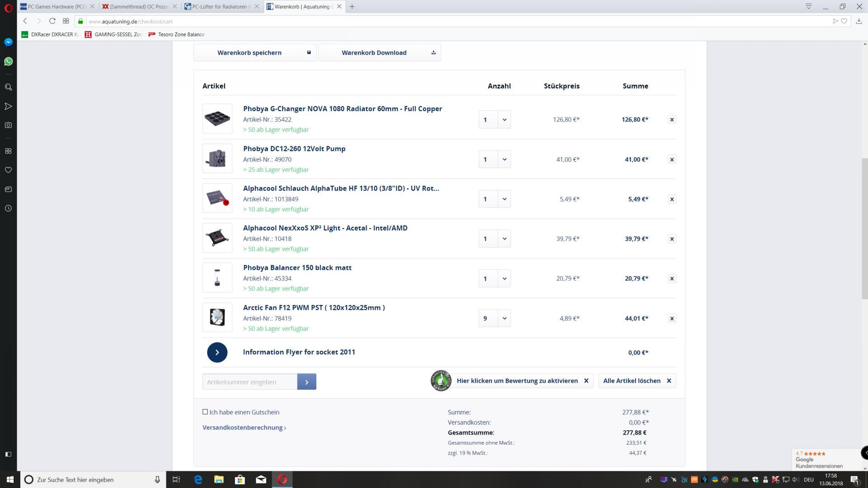The height and width of the screenshot is (488, 868).
Task: Open Versandkostenberechnung link
Action: point(244,427)
